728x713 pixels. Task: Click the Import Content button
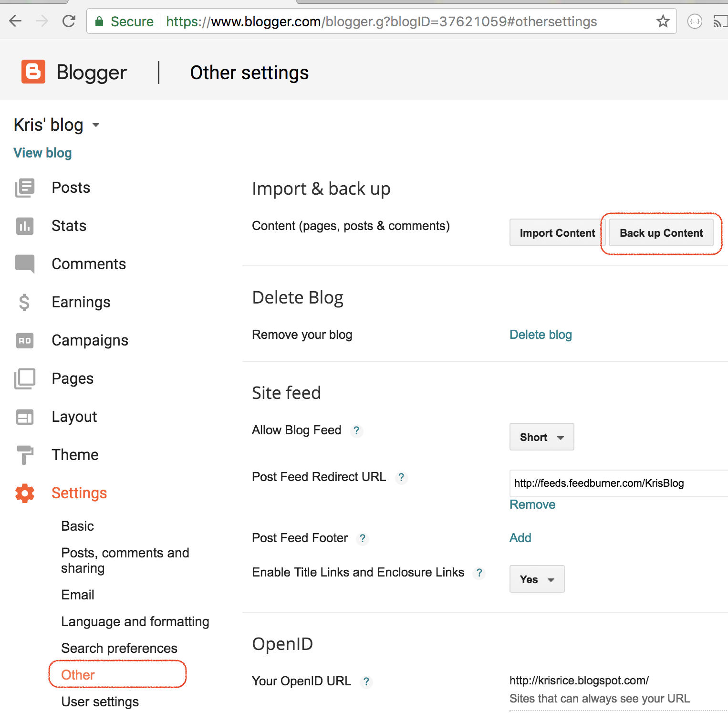point(557,232)
